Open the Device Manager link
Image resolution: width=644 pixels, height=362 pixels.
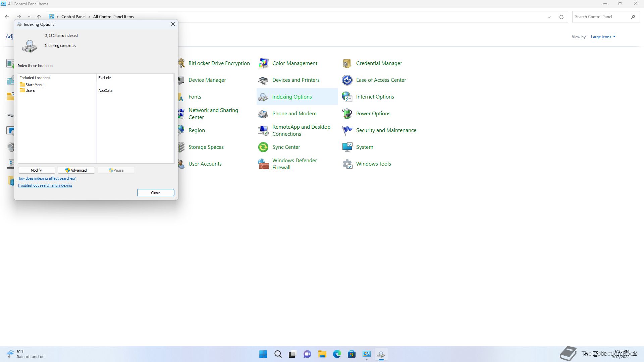[x=207, y=80]
